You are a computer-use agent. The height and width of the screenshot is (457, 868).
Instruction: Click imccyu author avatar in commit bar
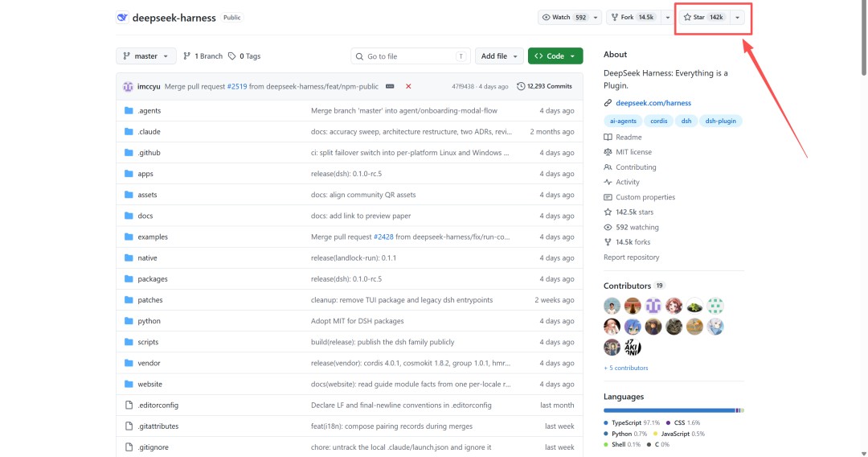(128, 86)
